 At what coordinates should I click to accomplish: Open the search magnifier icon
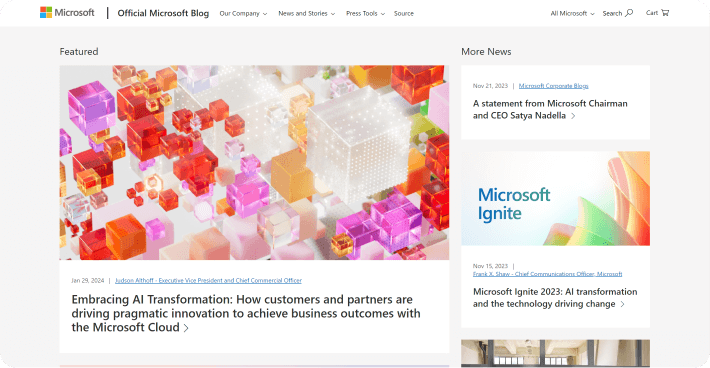click(629, 13)
